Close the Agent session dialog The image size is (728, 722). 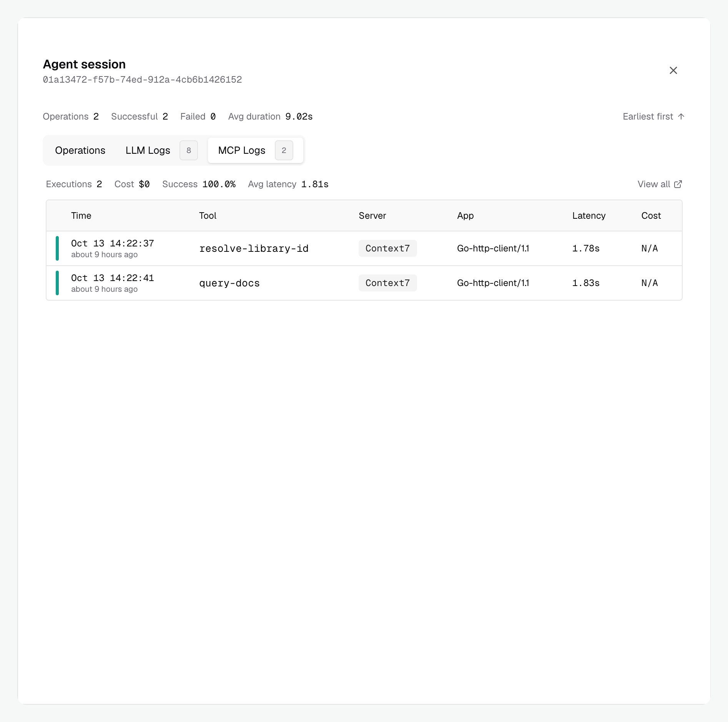(x=673, y=70)
